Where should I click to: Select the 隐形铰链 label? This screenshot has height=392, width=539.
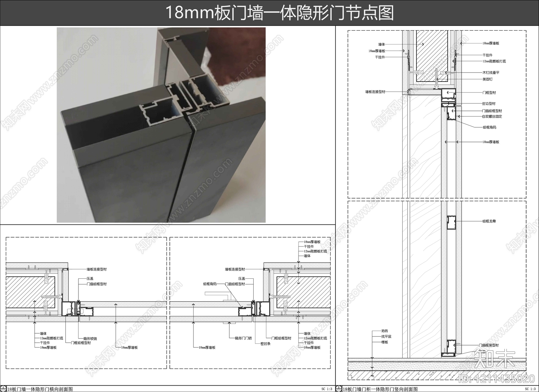[90, 338]
